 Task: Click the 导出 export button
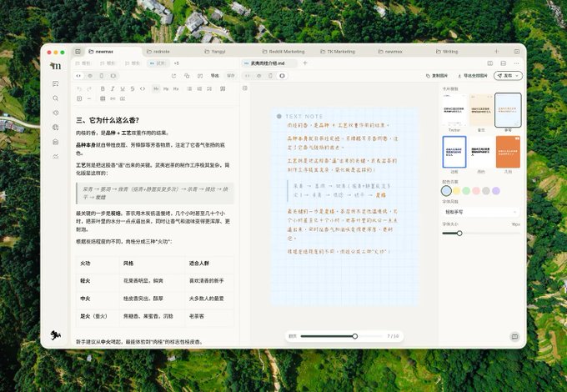(x=215, y=76)
